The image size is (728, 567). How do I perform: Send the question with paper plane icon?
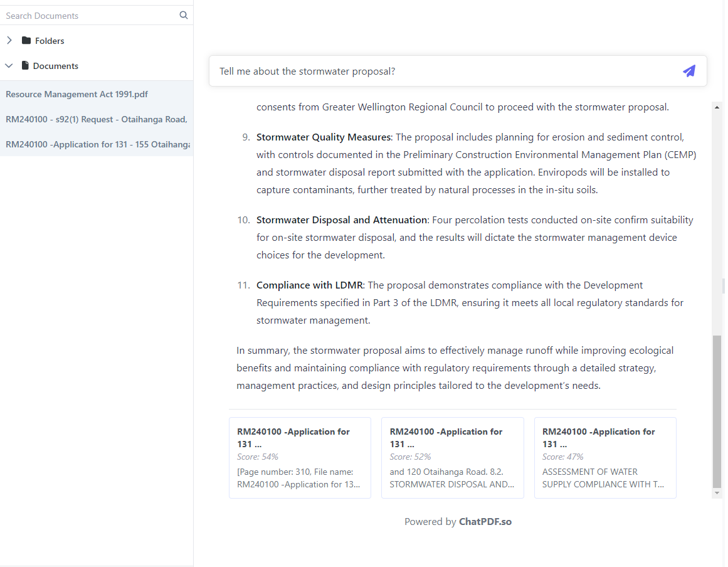coord(689,71)
